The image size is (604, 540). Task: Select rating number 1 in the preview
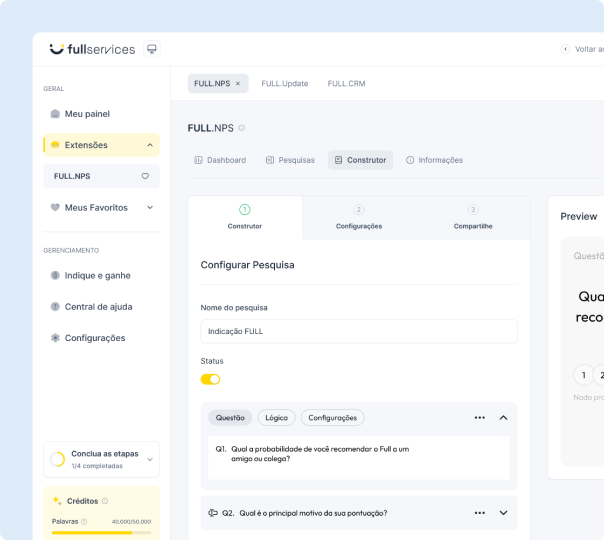582,375
